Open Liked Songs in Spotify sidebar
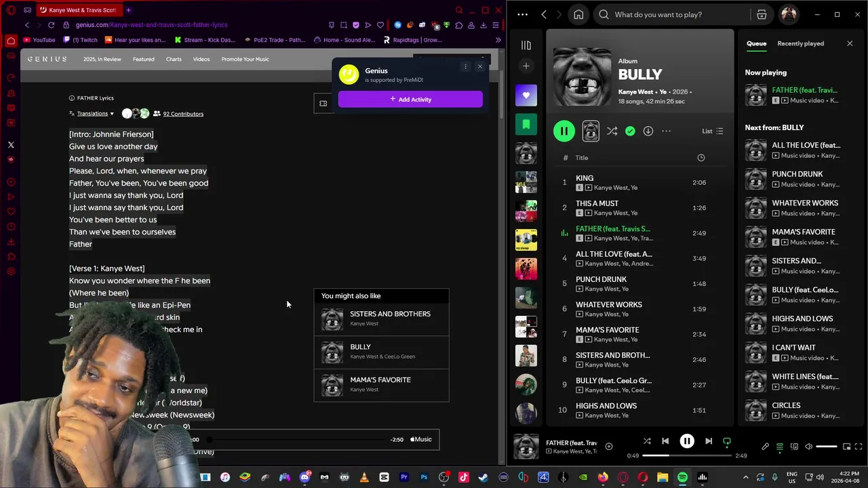 [x=526, y=96]
